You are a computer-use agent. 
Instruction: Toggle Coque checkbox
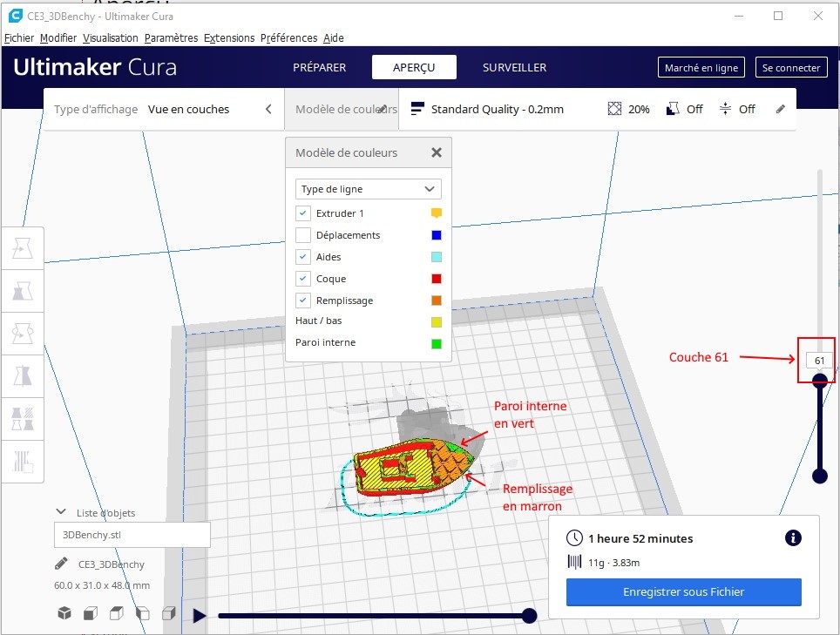click(302, 279)
